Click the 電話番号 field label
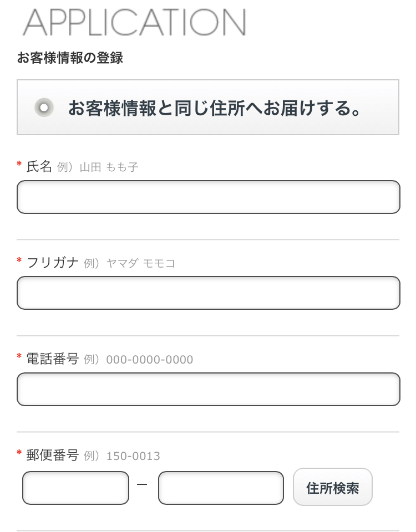The height and width of the screenshot is (532, 416). tap(53, 359)
